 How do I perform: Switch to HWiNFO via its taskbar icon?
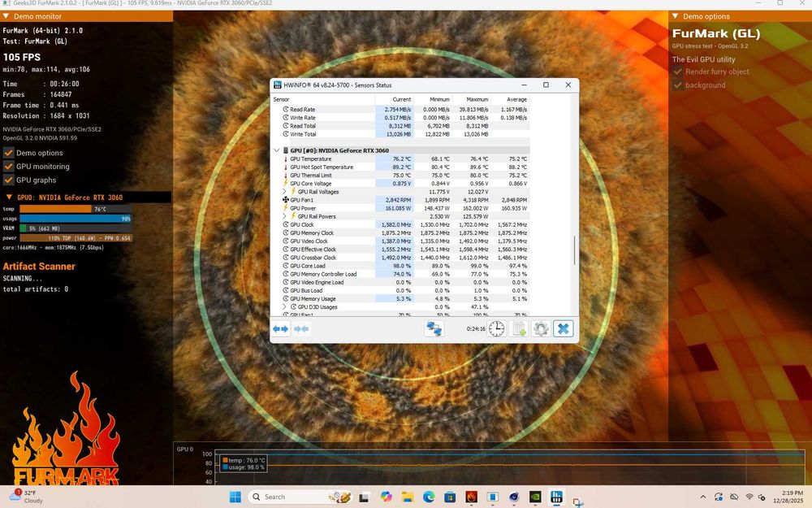click(x=556, y=497)
